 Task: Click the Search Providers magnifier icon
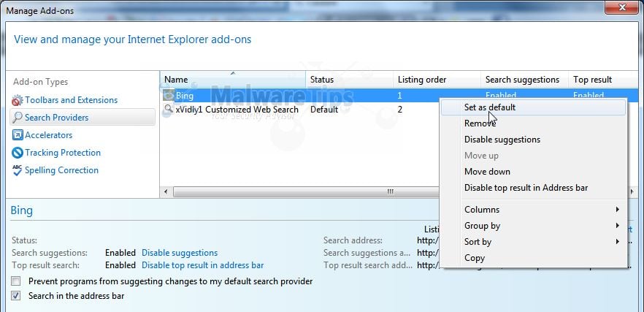coord(18,118)
